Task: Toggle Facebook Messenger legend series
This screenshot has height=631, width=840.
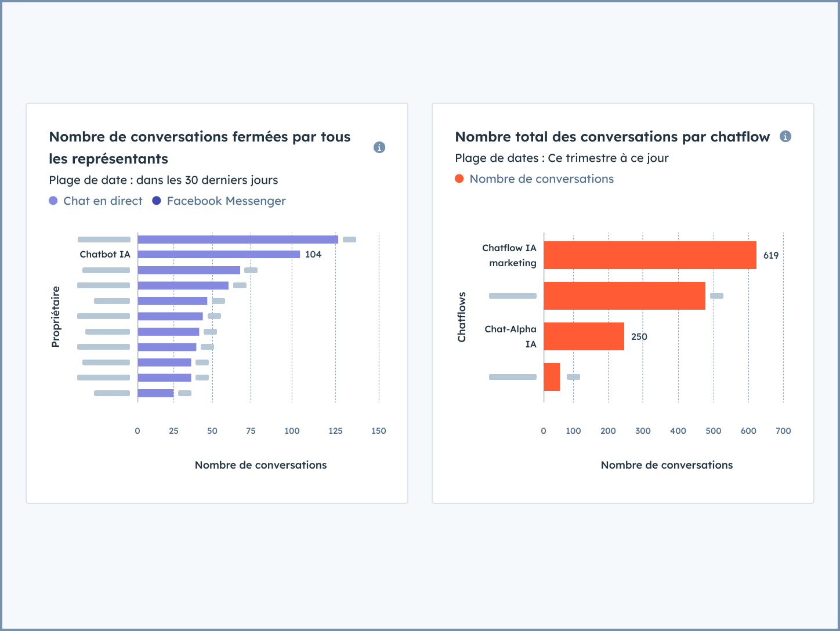Action: click(226, 201)
